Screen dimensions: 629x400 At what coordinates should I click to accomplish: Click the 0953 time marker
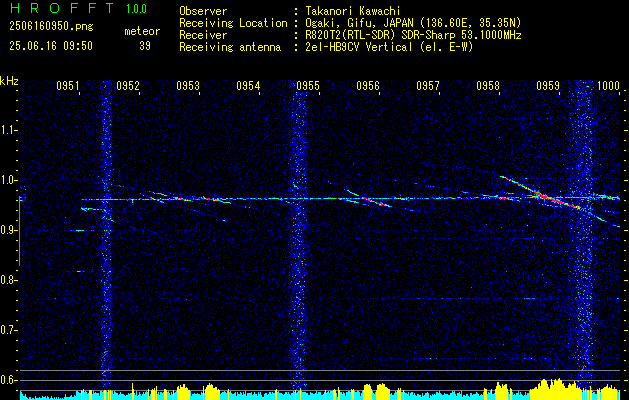click(188, 85)
